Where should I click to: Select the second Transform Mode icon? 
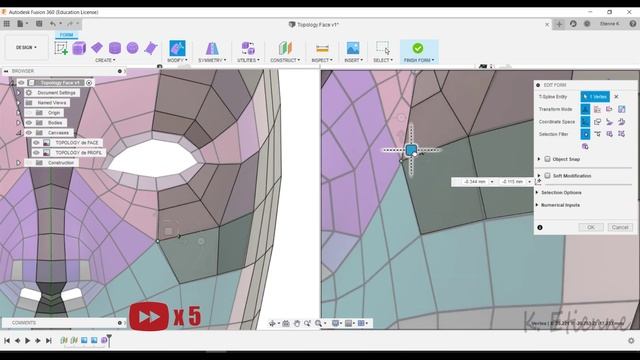click(x=597, y=109)
